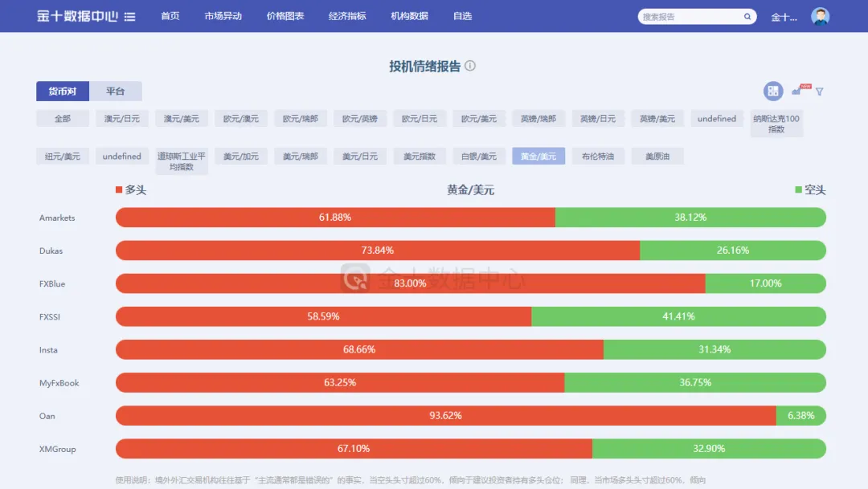Click XMGroup 67.10% long segment
868x489 pixels.
tap(354, 449)
